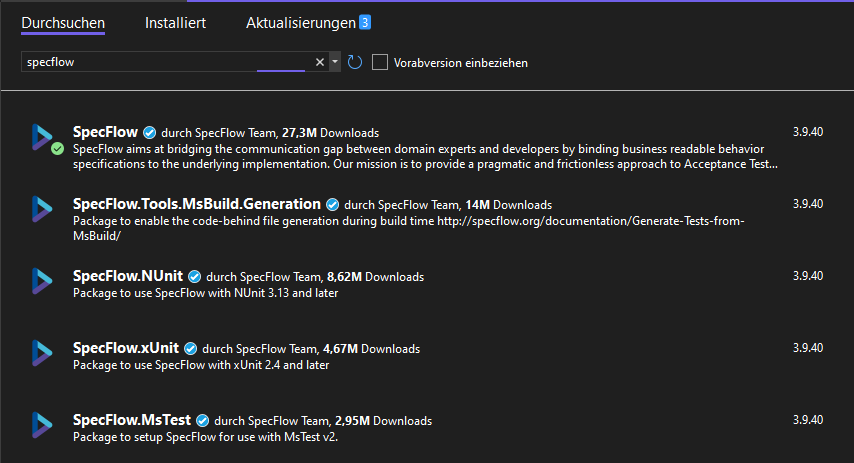Click the 14M Downloads text
The width and height of the screenshot is (854, 463).
click(509, 205)
